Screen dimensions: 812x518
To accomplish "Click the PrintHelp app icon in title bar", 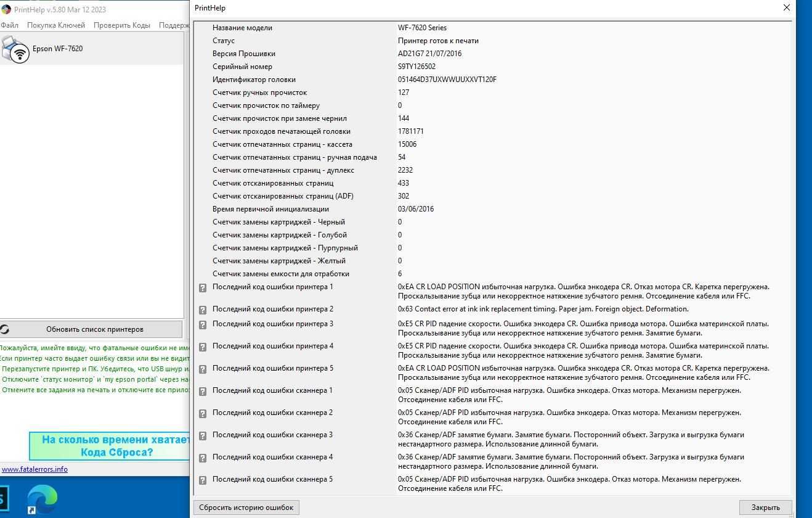I will coord(6,9).
